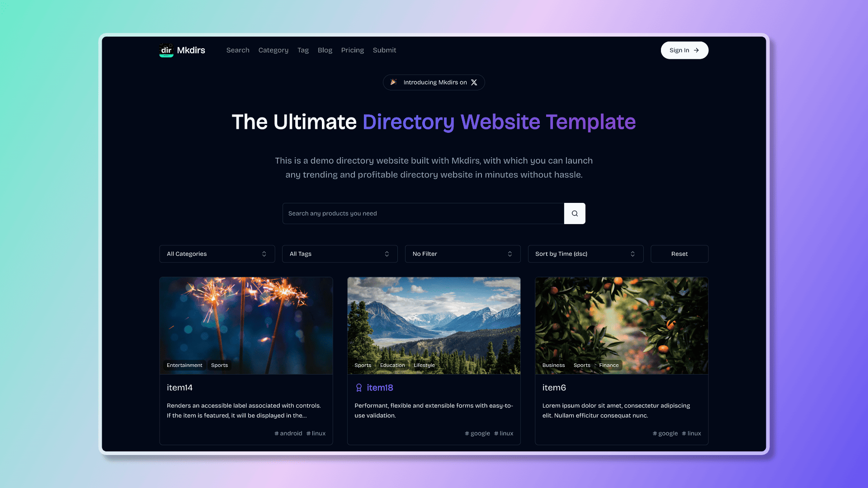Click the Mkdirs logo icon

pos(166,50)
